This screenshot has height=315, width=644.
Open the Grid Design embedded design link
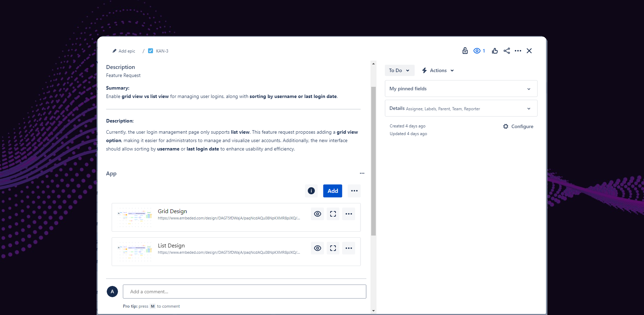click(229, 218)
